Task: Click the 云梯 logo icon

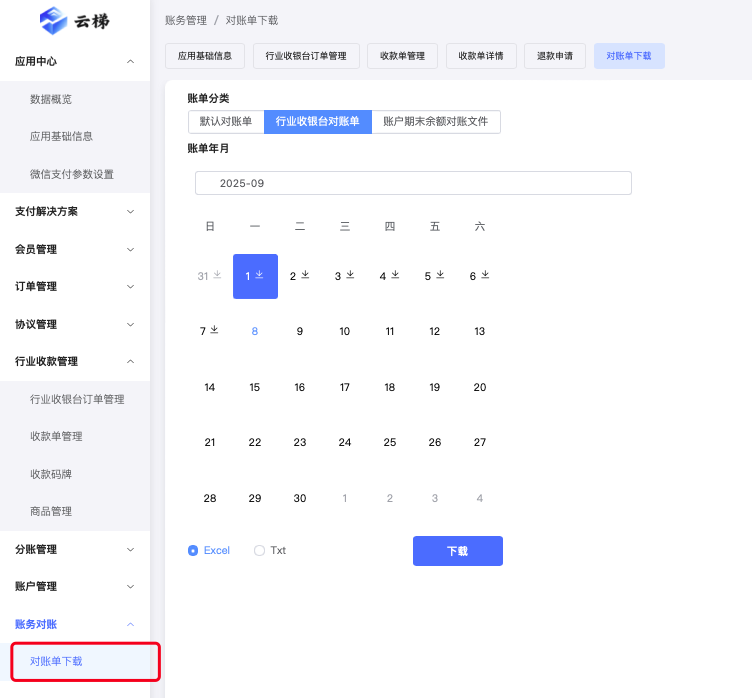Action: (53, 20)
